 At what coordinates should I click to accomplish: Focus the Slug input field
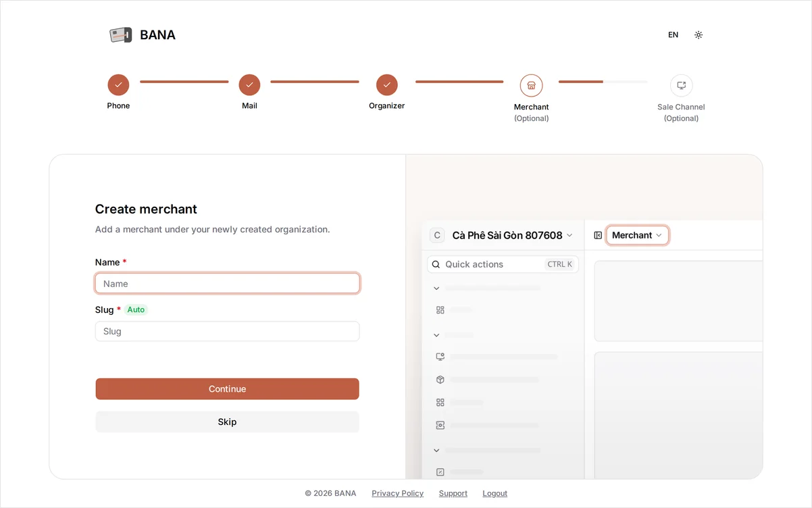tap(227, 331)
